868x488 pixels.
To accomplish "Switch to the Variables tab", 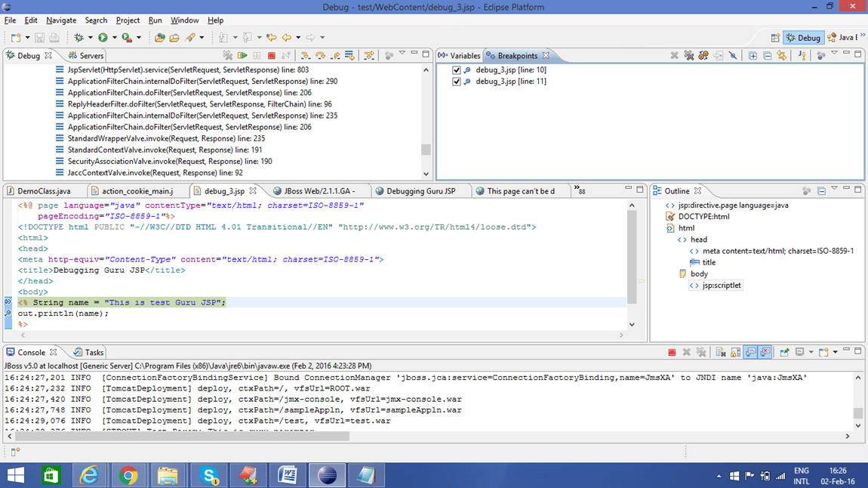I will pos(460,56).
